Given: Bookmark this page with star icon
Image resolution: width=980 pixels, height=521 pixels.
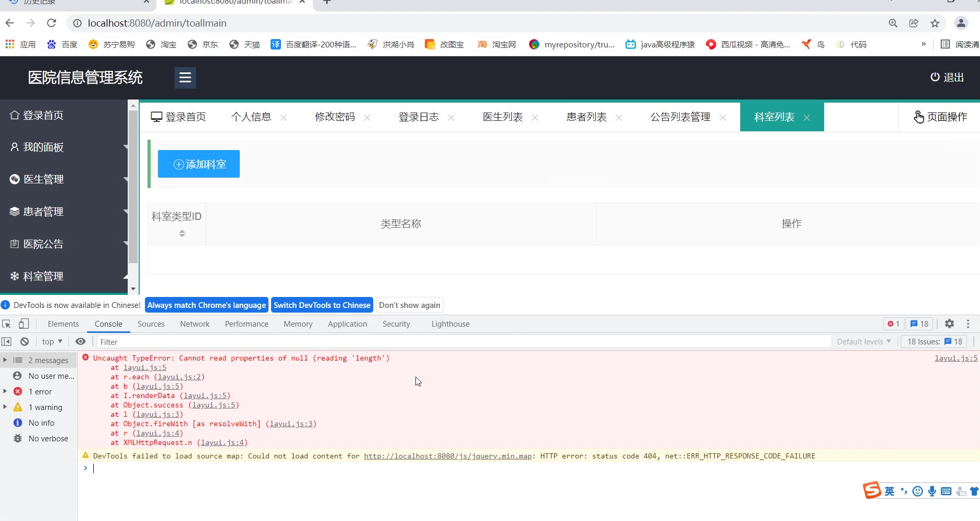Looking at the screenshot, I should (935, 23).
